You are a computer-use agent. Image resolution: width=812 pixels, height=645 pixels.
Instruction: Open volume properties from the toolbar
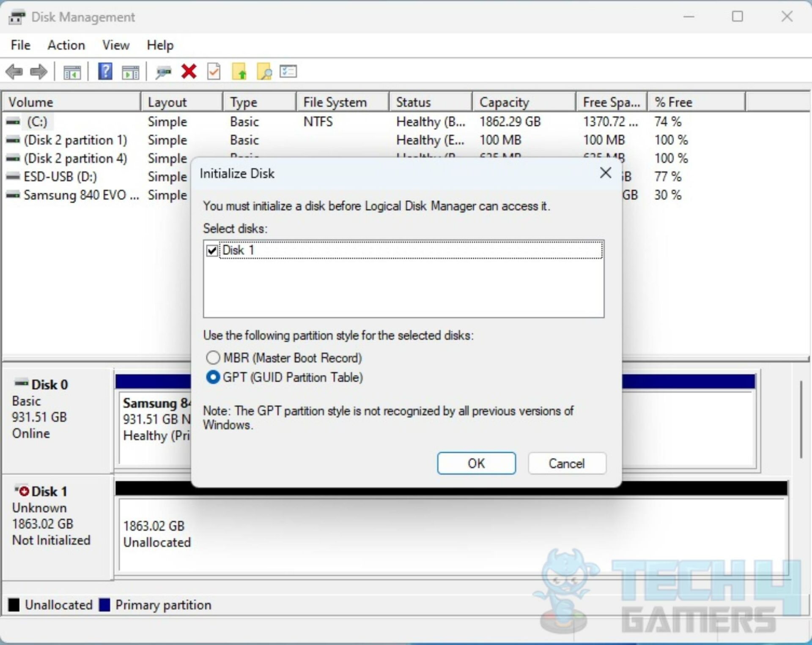(x=214, y=72)
